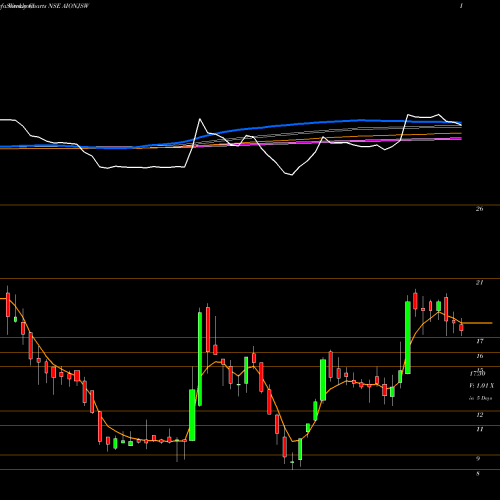
Task: Click the 16 price axis label
Action: pyautogui.click(x=480, y=356)
